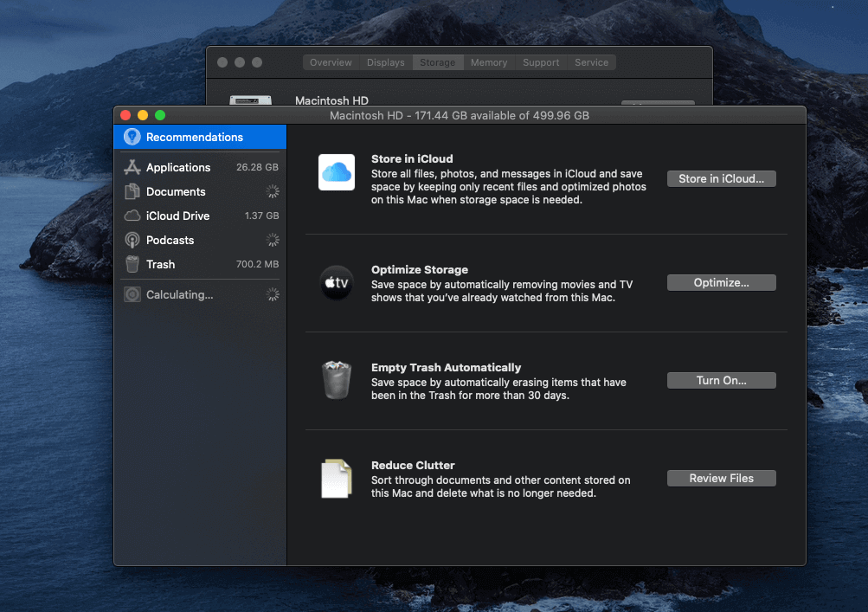Click the Store in iCloud heading
The image size is (868, 612).
click(412, 159)
